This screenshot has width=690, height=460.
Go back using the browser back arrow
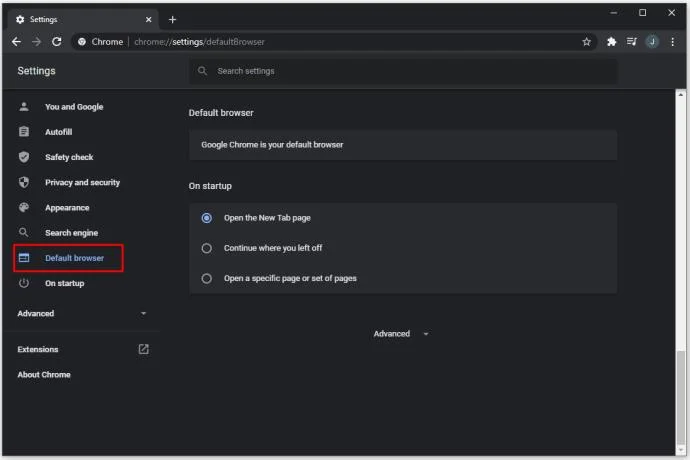pyautogui.click(x=16, y=42)
